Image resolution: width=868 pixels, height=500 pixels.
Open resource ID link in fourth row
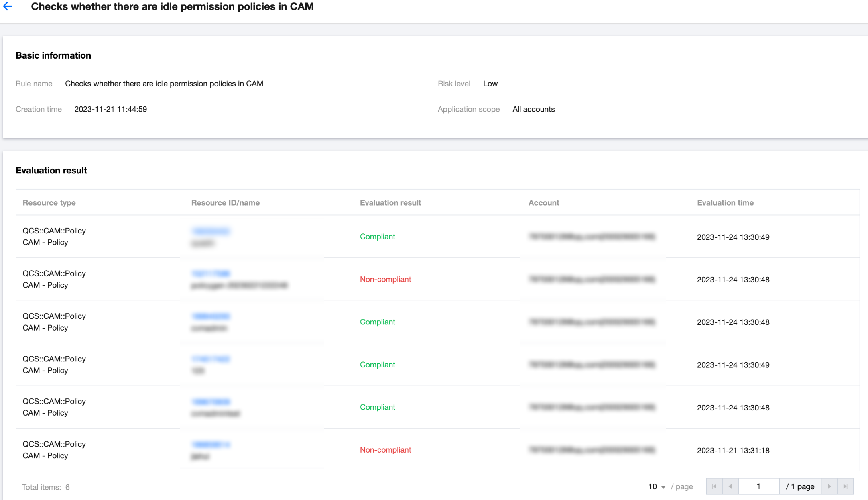coord(211,359)
